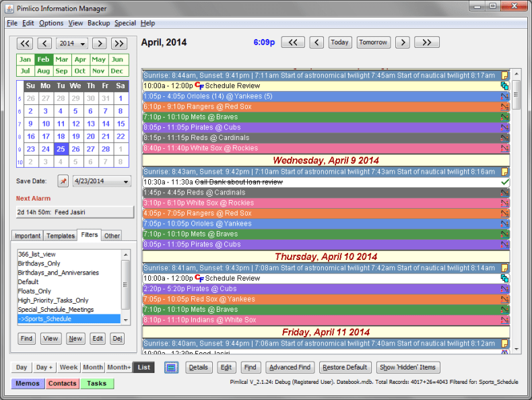This screenshot has height=400, width=532.
Task: Click event list scrollbar up arrow
Action: (516, 74)
